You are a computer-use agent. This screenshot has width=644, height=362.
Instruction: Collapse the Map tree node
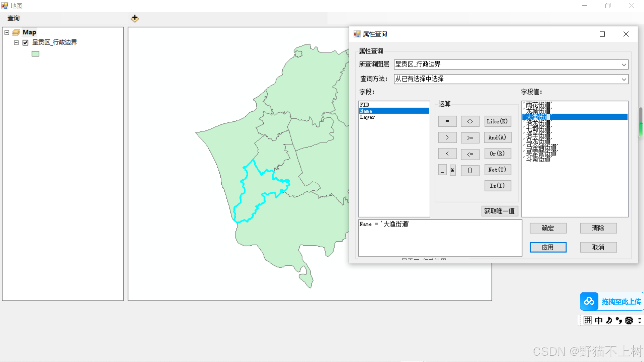(x=6, y=32)
